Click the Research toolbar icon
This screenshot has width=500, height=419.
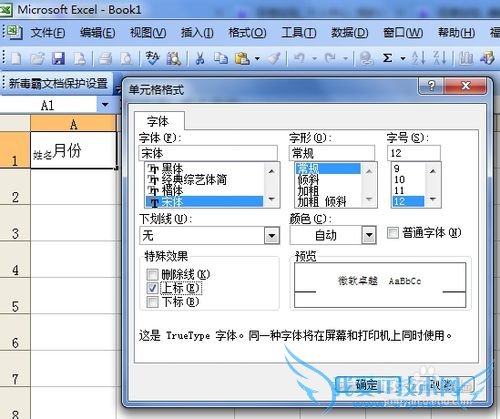click(174, 59)
